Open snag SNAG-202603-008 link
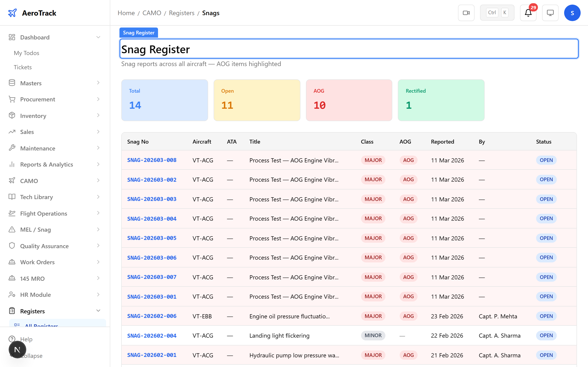Image resolution: width=588 pixels, height=367 pixels. [x=152, y=160]
